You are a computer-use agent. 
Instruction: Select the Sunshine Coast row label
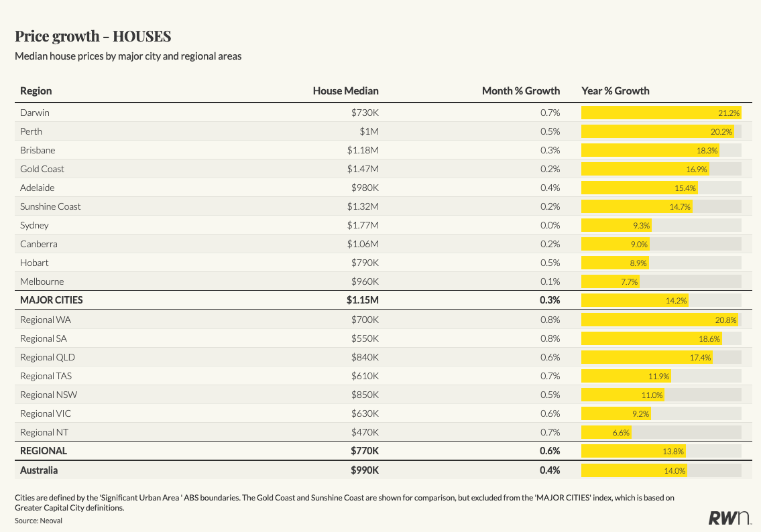coord(50,206)
